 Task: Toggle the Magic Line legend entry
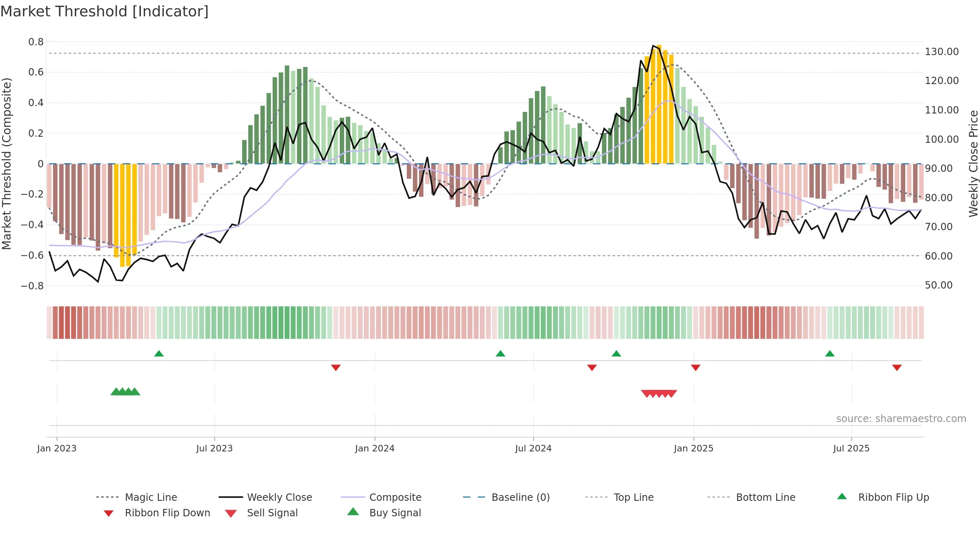[137, 497]
